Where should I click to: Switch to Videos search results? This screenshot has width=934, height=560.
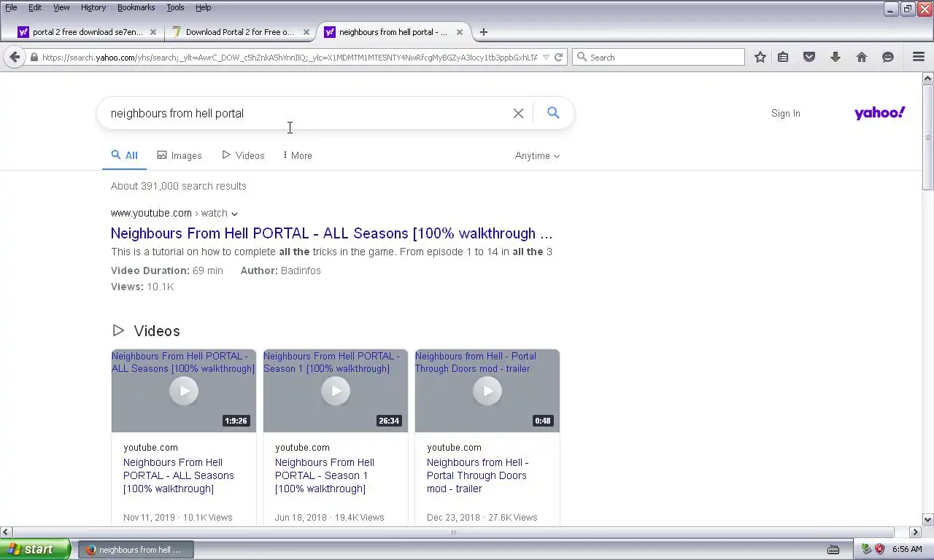coord(243,155)
